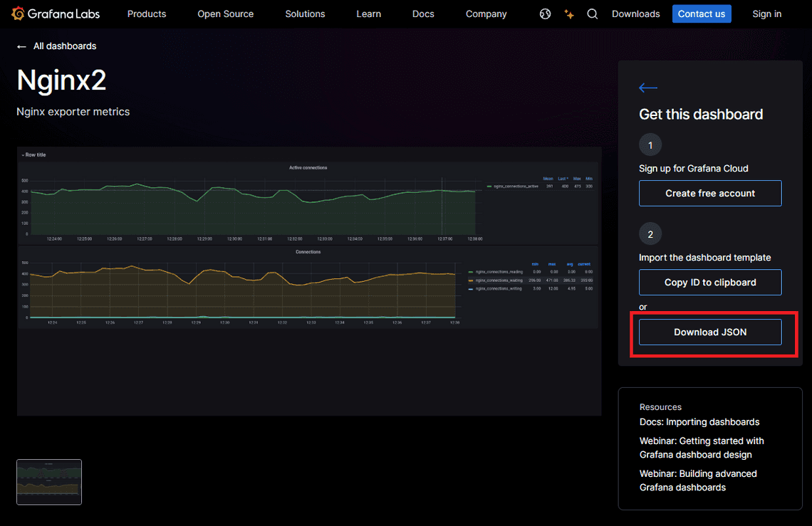Click the Download JSON button
This screenshot has height=526, width=812.
(709, 332)
